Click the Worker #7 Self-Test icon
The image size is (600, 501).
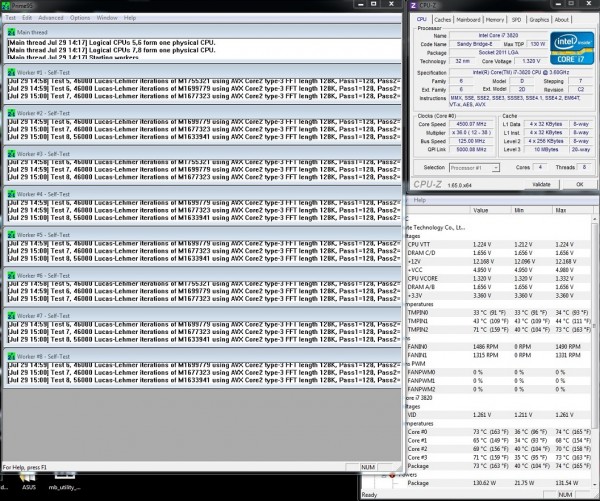coord(11,316)
